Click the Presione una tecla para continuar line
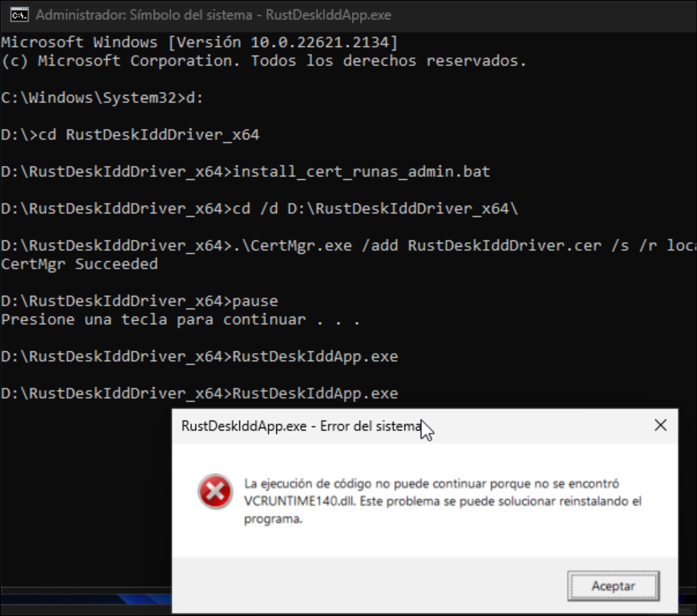The image size is (697, 616). (180, 319)
